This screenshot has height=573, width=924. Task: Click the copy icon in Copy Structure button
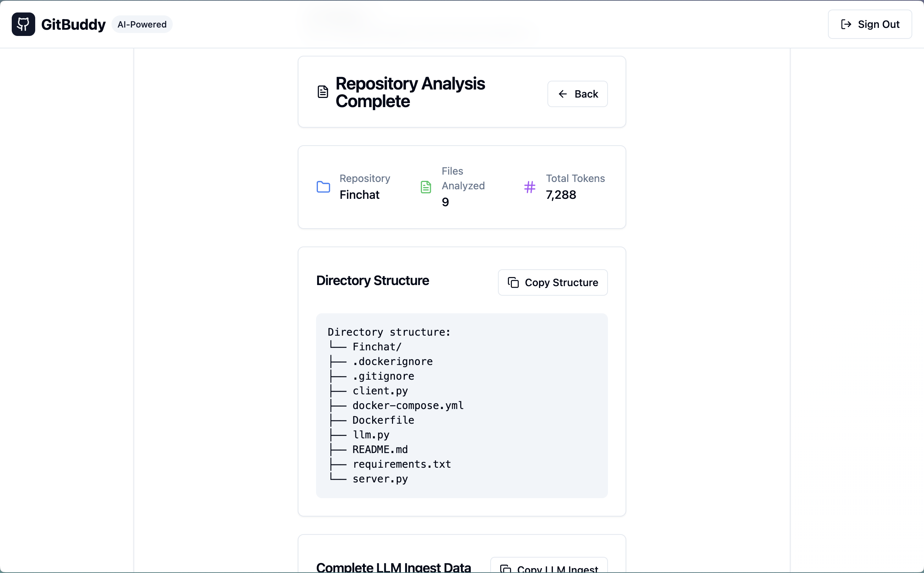click(513, 283)
